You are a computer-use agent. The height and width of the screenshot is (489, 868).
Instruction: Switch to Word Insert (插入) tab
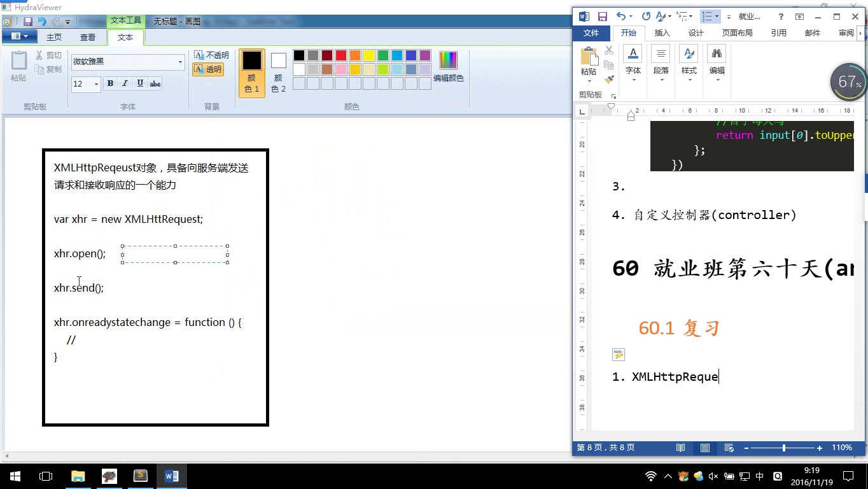[662, 33]
